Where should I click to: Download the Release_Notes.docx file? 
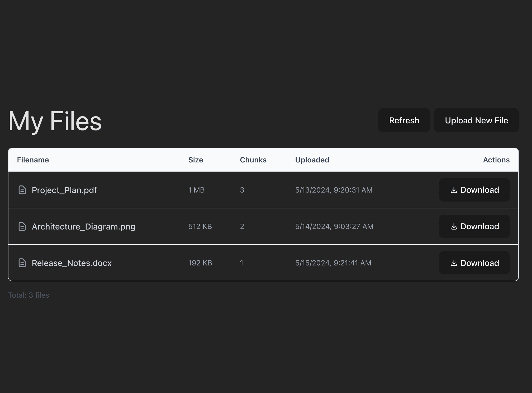(474, 263)
